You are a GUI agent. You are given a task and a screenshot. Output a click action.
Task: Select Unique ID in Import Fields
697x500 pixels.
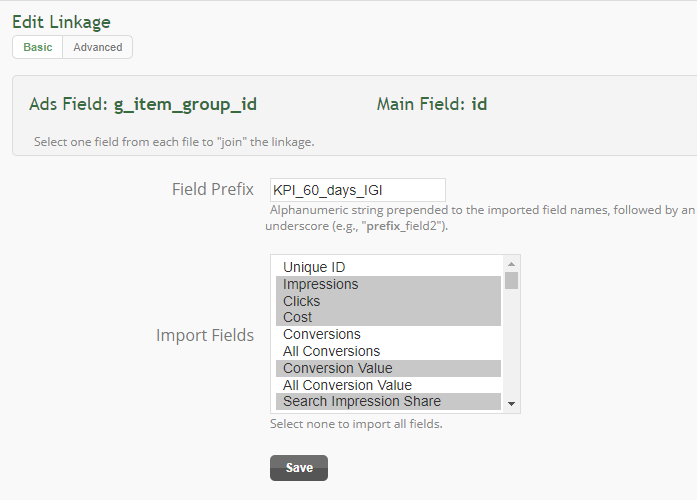(x=388, y=267)
